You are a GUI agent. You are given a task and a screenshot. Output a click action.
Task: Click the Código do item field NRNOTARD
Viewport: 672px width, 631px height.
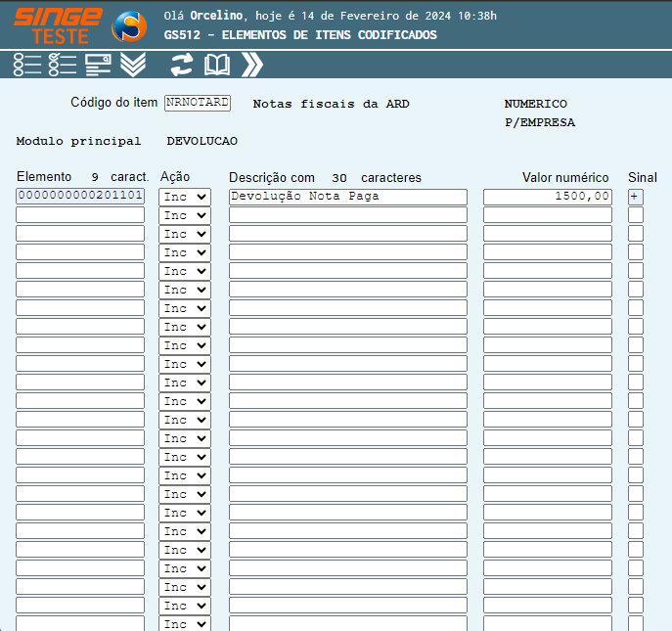coord(198,103)
